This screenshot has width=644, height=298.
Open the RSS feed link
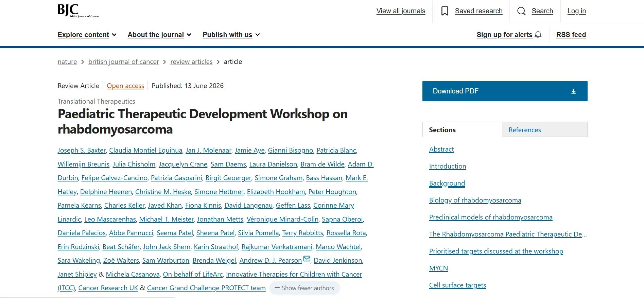(571, 35)
